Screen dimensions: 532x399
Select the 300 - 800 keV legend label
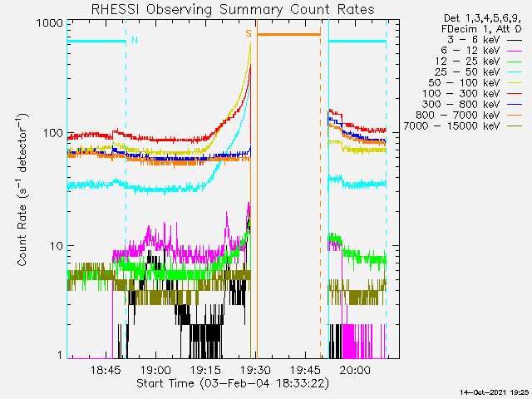[x=461, y=105]
